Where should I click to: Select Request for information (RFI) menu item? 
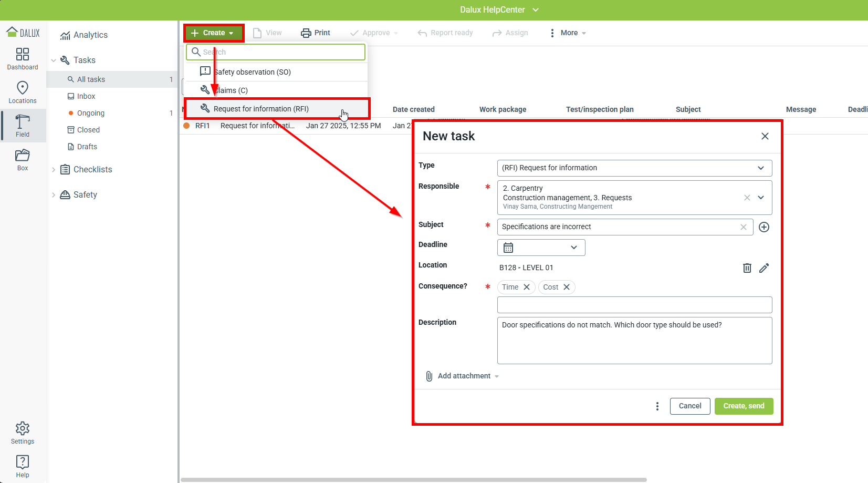click(x=261, y=109)
